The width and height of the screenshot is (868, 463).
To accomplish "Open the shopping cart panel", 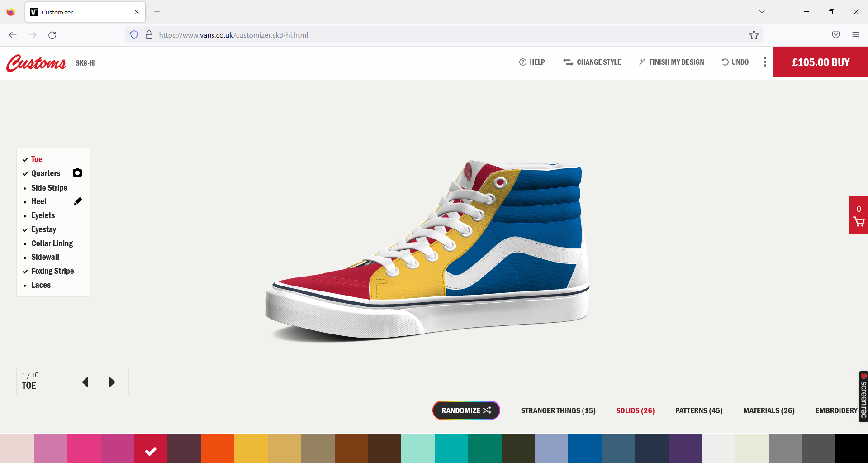I will [x=858, y=221].
